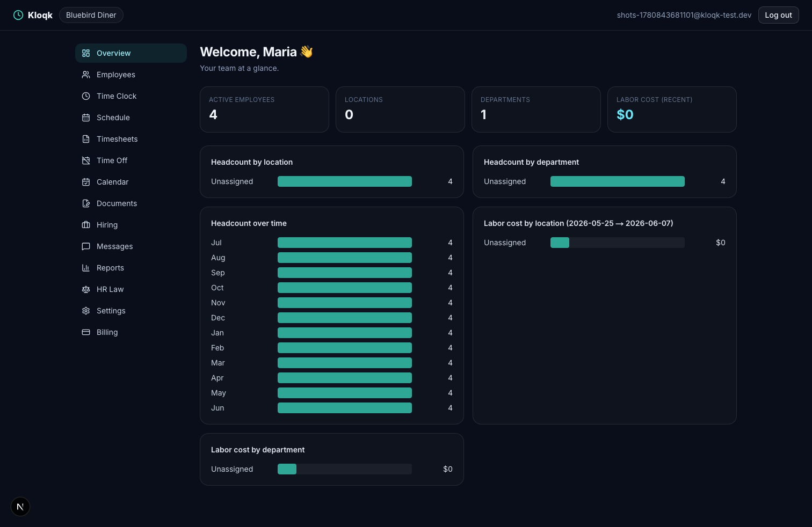812x527 pixels.
Task: Click the Messages speech bubble icon
Action: (x=86, y=246)
